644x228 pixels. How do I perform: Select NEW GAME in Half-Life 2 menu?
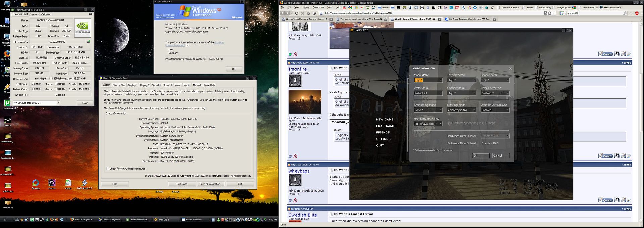pos(385,120)
